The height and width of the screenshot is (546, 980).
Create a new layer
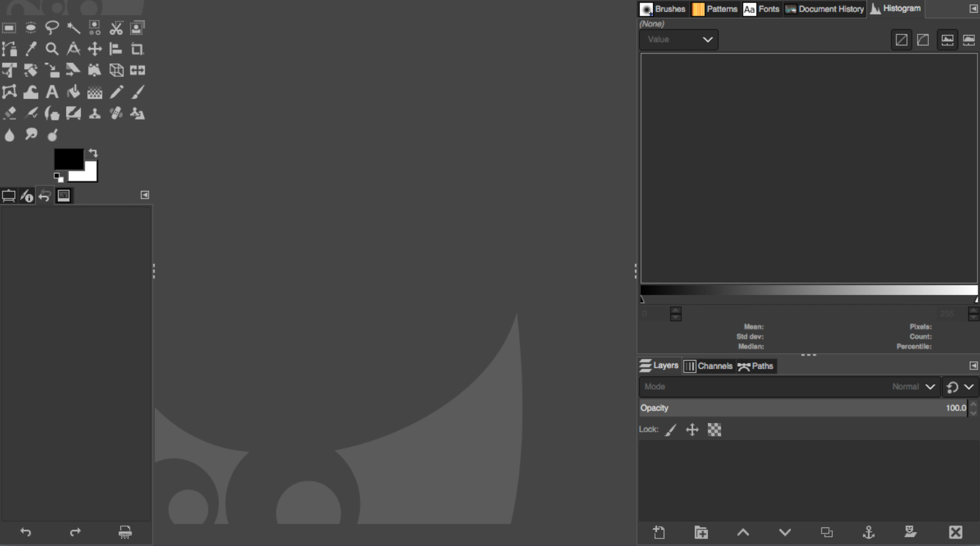(x=659, y=532)
